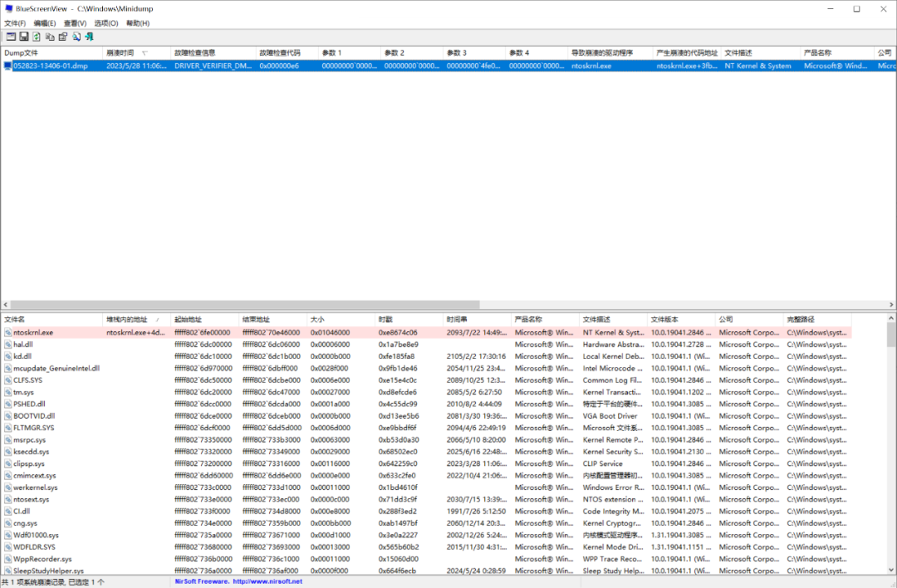Click the ntoskrnl.exe file icon in the lower list
This screenshot has height=588, width=897.
[8, 332]
